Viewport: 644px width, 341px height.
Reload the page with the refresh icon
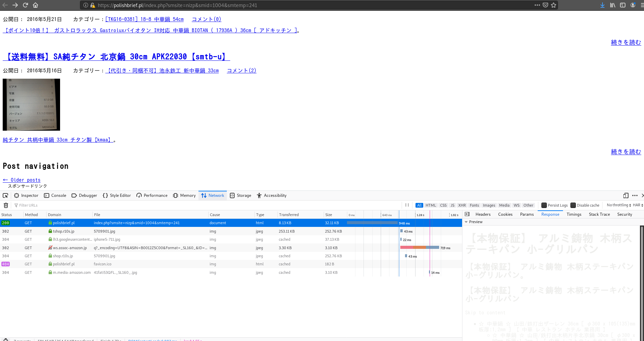pos(25,5)
